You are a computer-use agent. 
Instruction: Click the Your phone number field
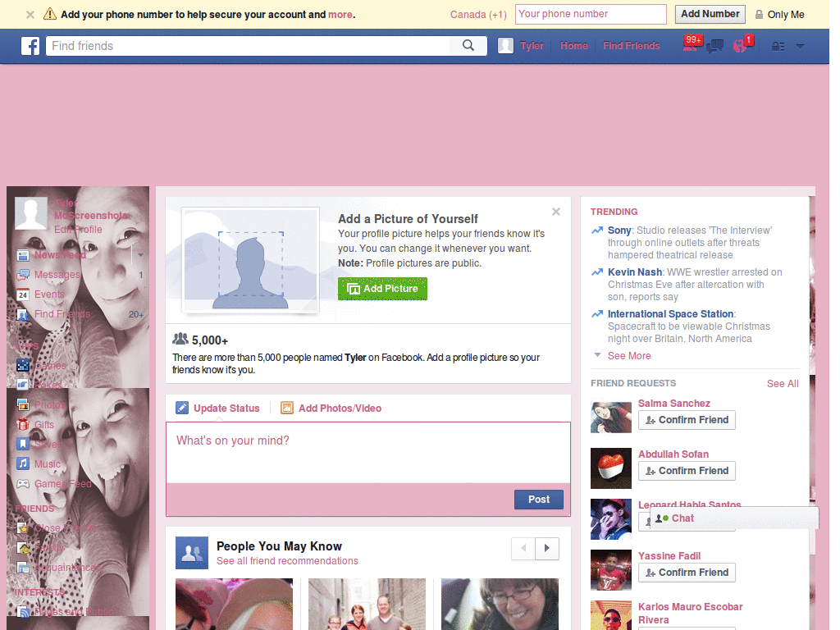pos(591,15)
